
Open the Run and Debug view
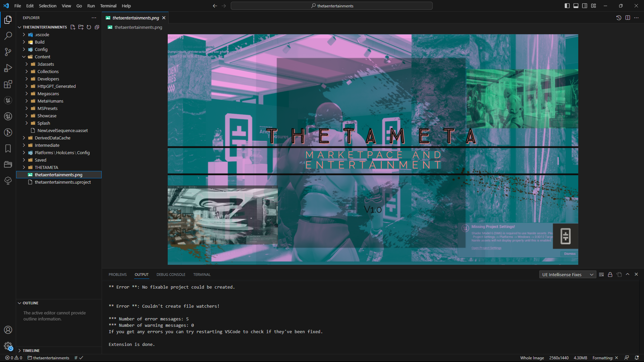tap(8, 68)
